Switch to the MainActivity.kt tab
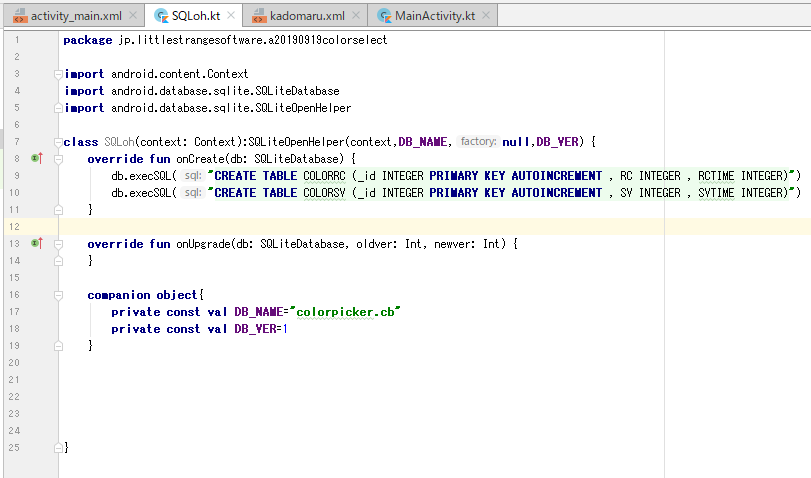Viewport: 811px width, 478px height. pos(433,16)
